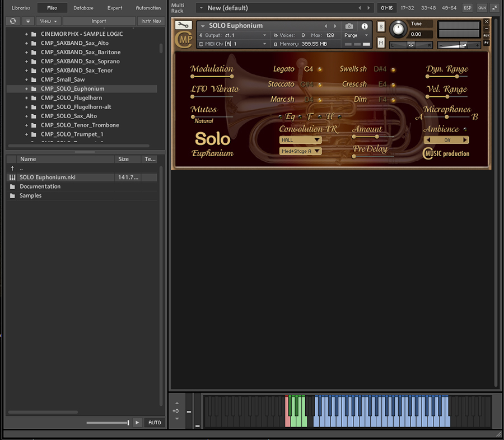Adjust the Dyn. Range slider

(446, 77)
